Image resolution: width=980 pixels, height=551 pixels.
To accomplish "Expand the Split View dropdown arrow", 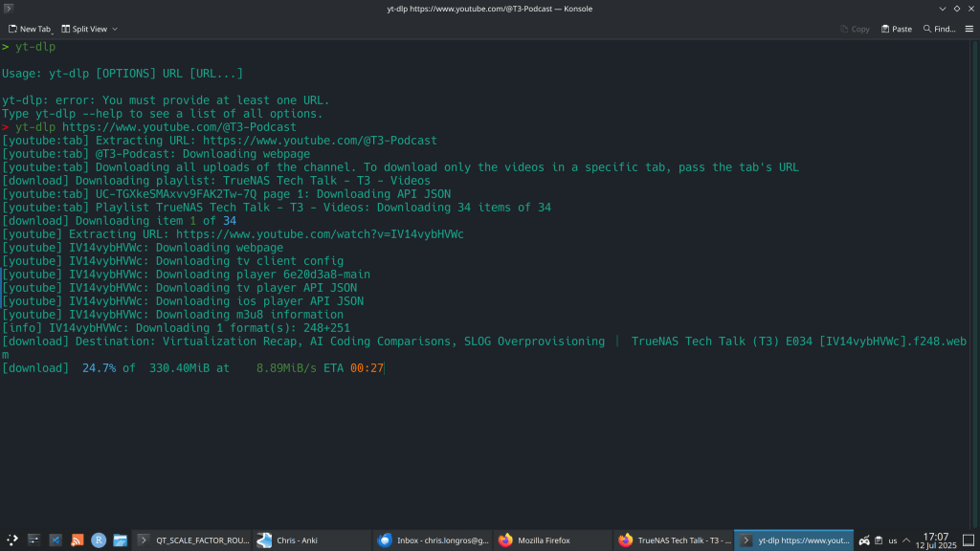I will pos(115,29).
